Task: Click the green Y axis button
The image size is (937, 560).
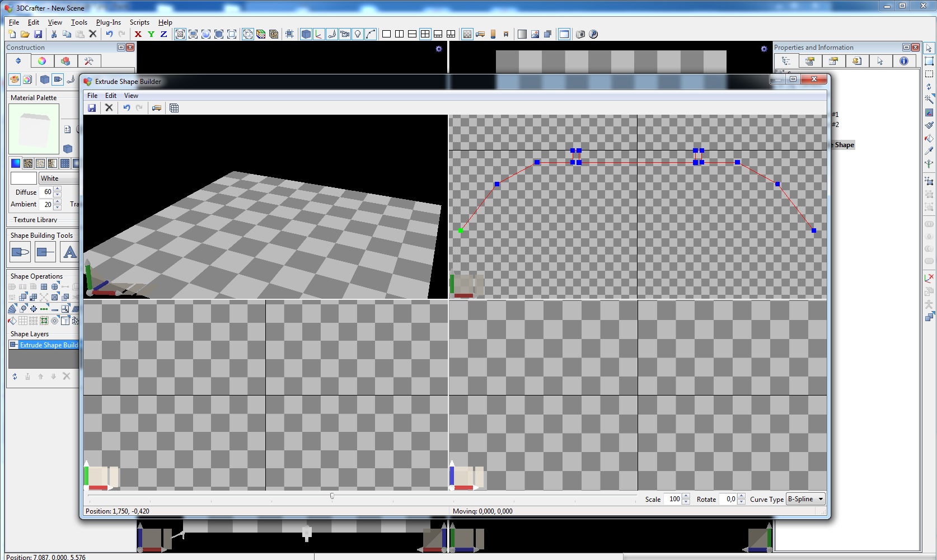Action: [151, 34]
